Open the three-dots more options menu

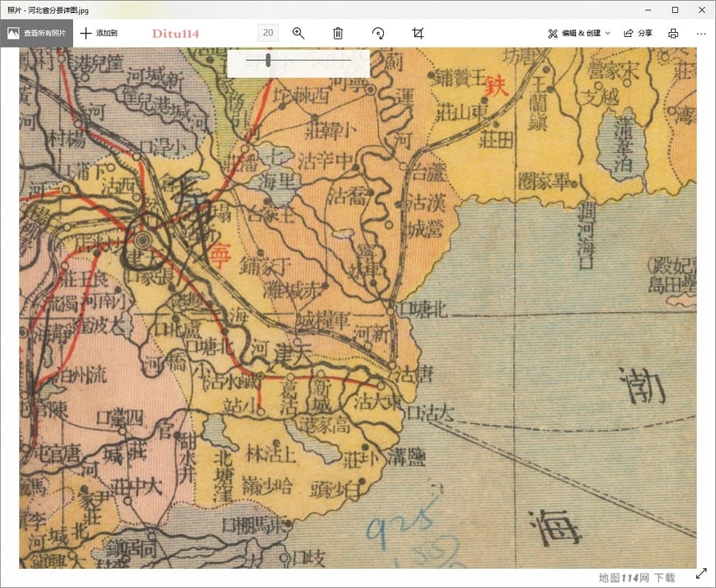click(701, 33)
